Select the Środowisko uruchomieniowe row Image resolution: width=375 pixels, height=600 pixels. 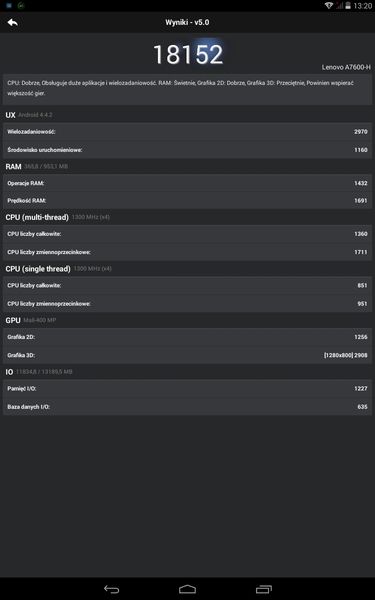click(x=188, y=150)
